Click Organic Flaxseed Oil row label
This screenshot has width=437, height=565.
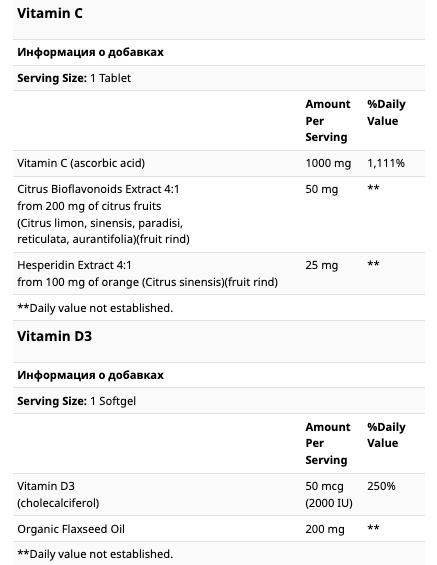click(71, 529)
